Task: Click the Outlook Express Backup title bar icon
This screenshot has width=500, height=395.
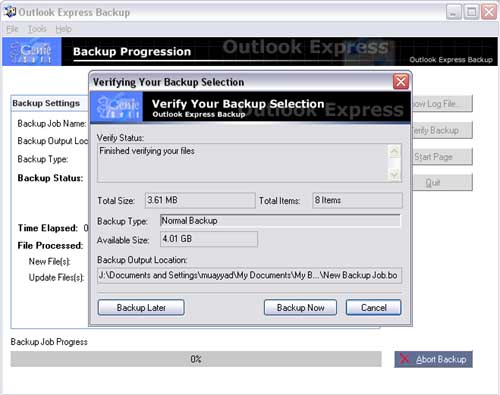Action: (9, 12)
